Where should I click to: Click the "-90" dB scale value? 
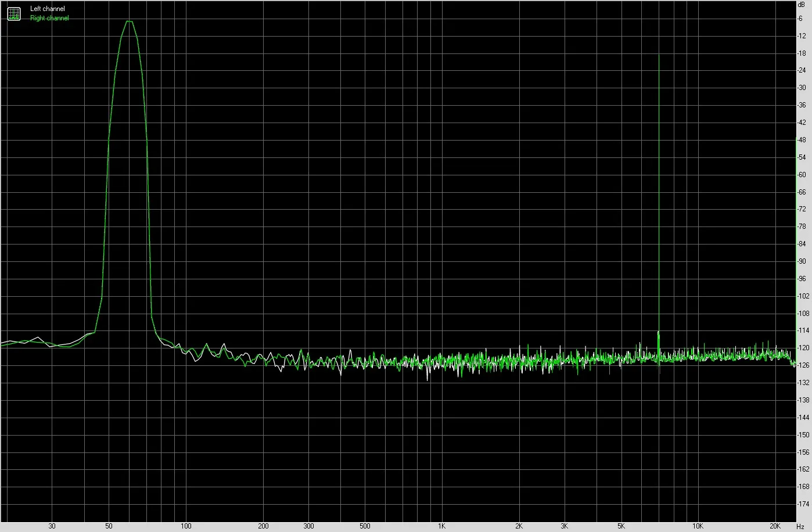point(802,261)
